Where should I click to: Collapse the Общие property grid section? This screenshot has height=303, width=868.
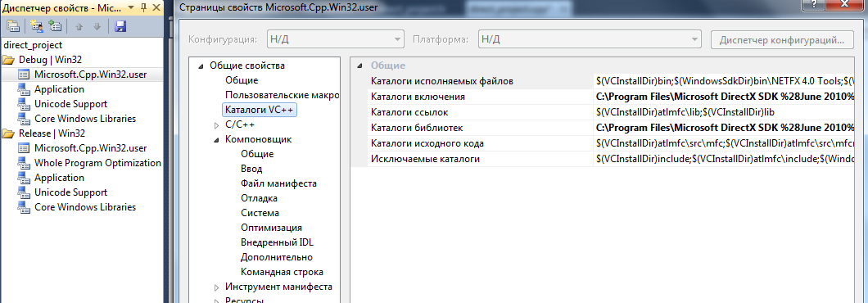(360, 66)
